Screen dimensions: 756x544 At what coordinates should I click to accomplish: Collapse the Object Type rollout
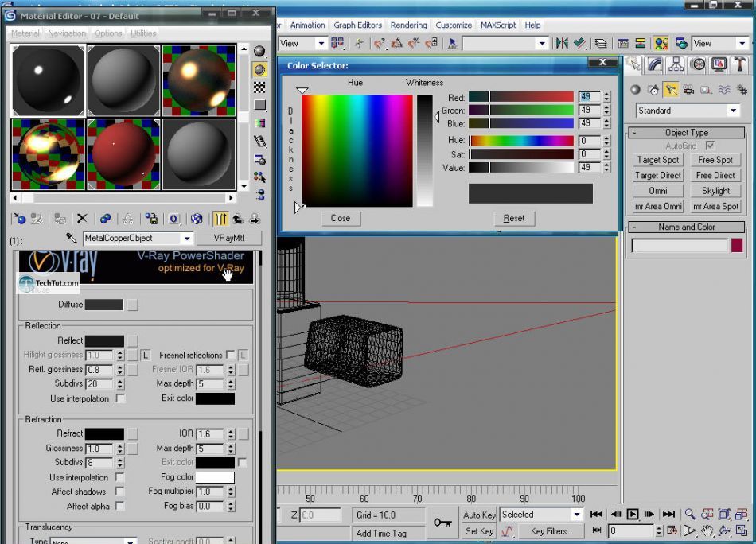[x=687, y=133]
